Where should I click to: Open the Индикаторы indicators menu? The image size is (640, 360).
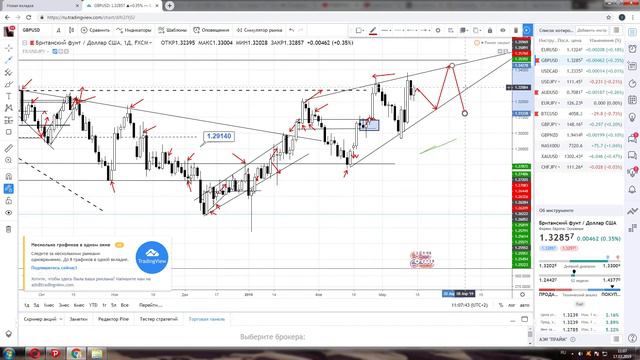click(x=133, y=30)
